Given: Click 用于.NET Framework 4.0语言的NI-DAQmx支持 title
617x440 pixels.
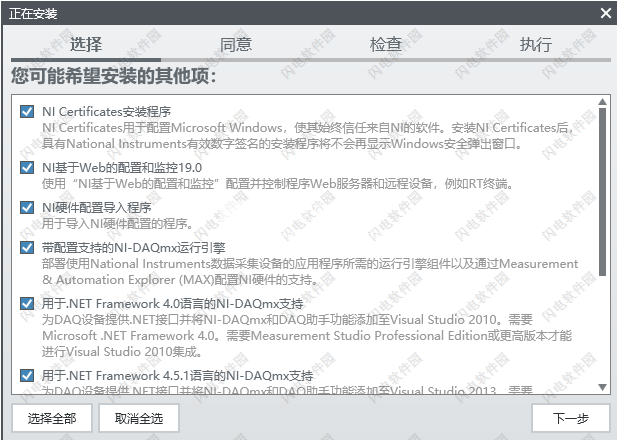Looking at the screenshot, I should [x=173, y=304].
